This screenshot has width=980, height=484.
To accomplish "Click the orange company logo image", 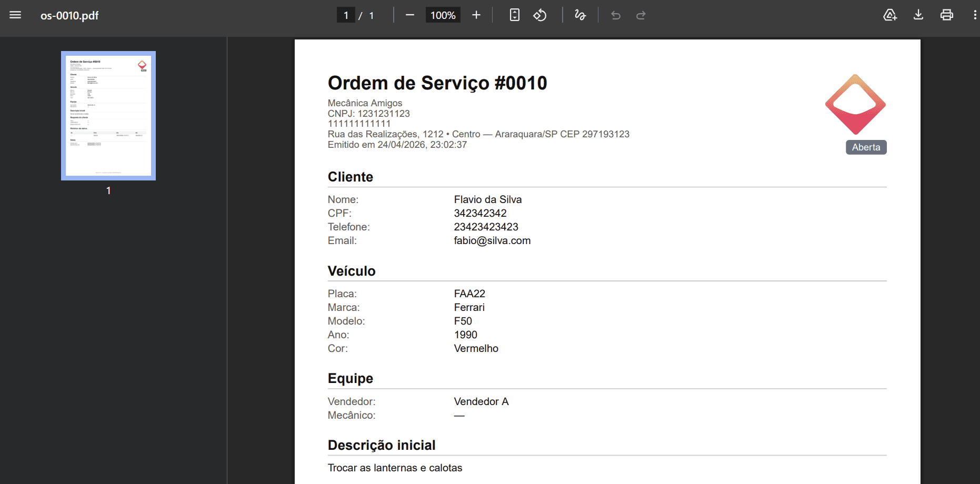I will click(x=855, y=104).
